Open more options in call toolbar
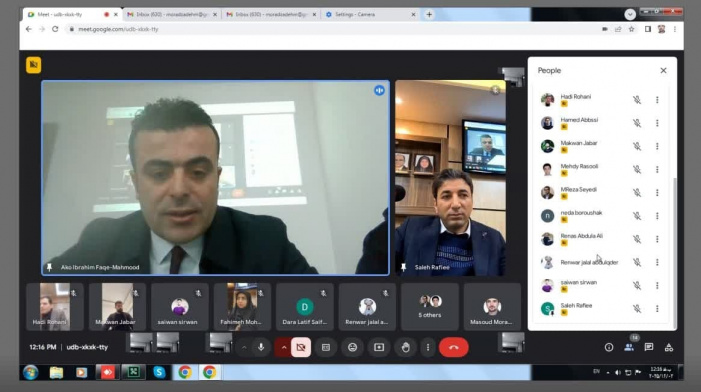This screenshot has height=392, width=701. pyautogui.click(x=428, y=347)
